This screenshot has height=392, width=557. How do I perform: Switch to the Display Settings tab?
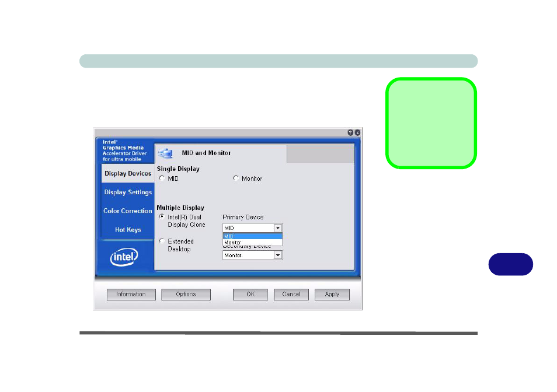click(x=128, y=192)
